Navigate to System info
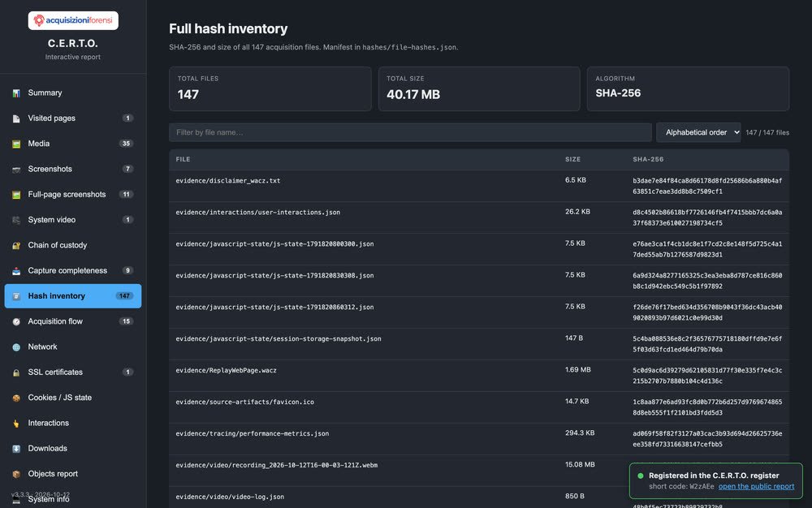This screenshot has height=508, width=812. (73, 499)
